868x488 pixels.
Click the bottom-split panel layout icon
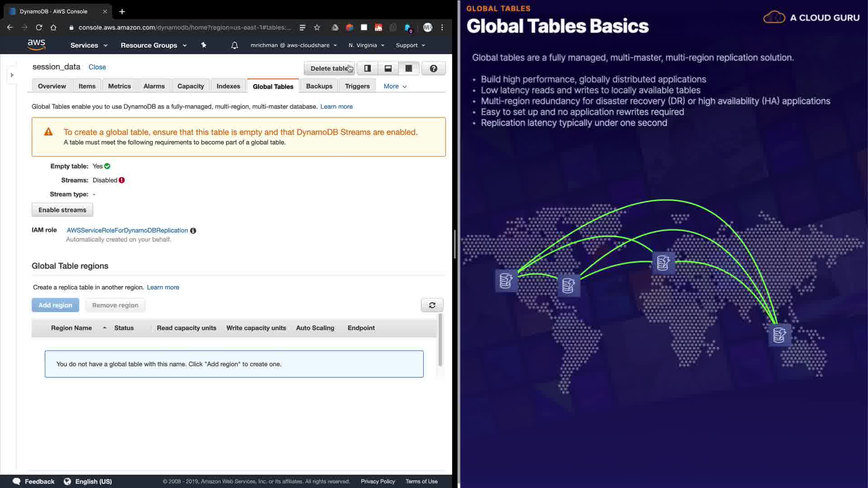[388, 68]
